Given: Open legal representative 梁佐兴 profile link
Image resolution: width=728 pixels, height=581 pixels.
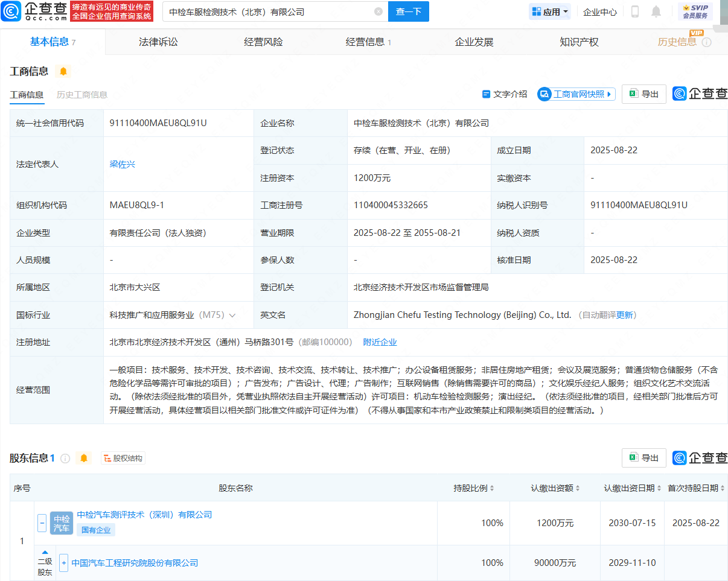Looking at the screenshot, I should (123, 164).
